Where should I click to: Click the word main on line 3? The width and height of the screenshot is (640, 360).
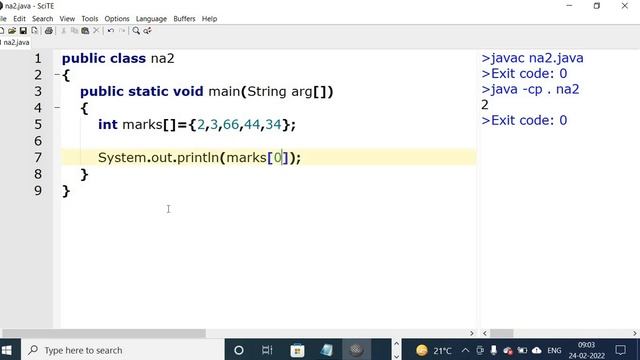click(224, 91)
